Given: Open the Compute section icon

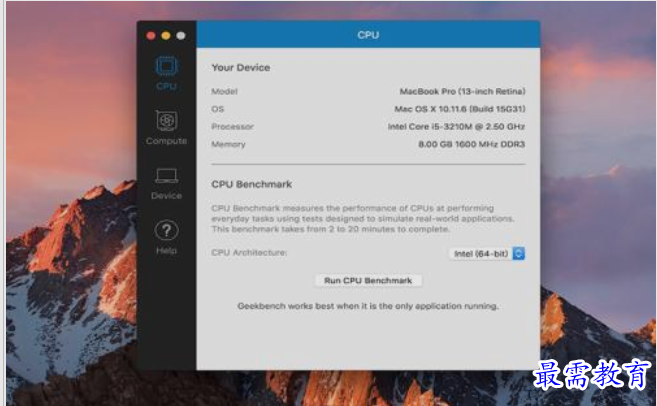Looking at the screenshot, I should (166, 121).
